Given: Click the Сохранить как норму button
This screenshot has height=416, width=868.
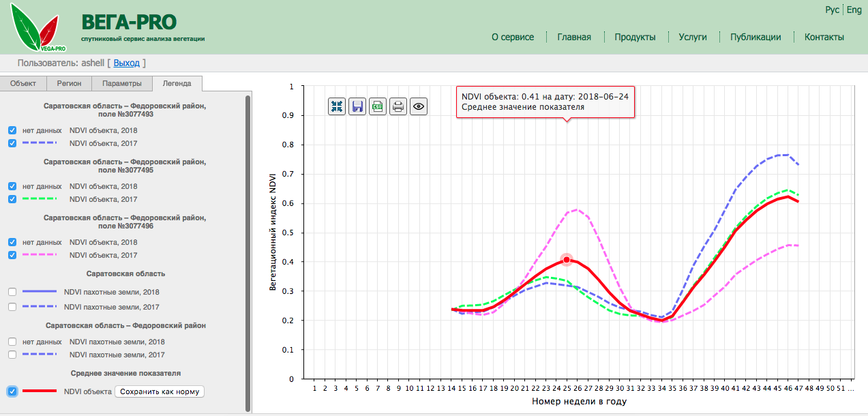Looking at the screenshot, I should [x=159, y=391].
